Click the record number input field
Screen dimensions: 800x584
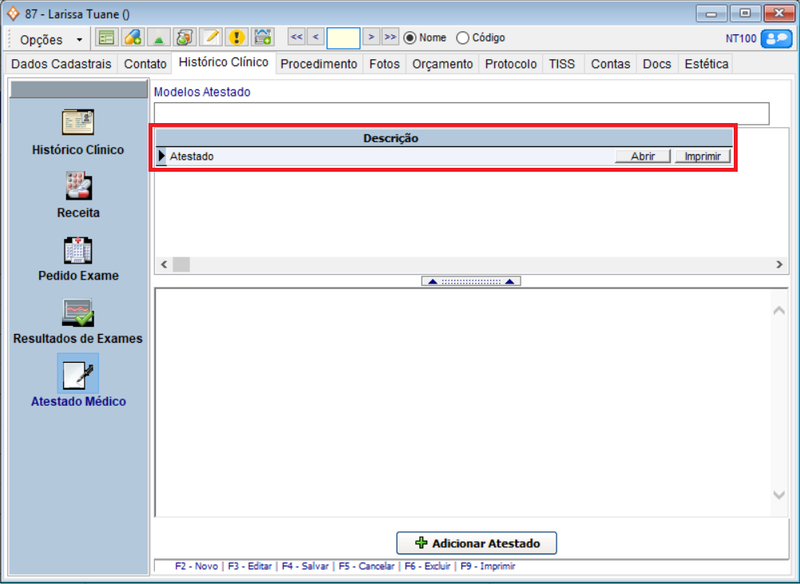point(343,38)
